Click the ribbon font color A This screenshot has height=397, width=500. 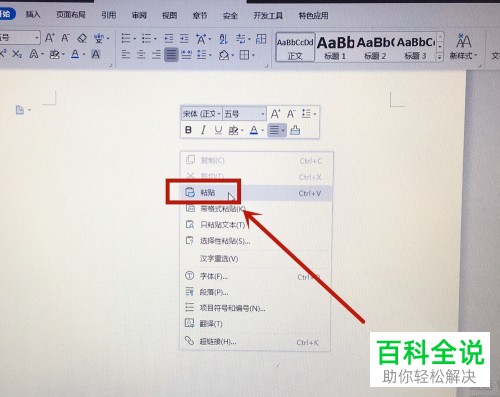75,54
